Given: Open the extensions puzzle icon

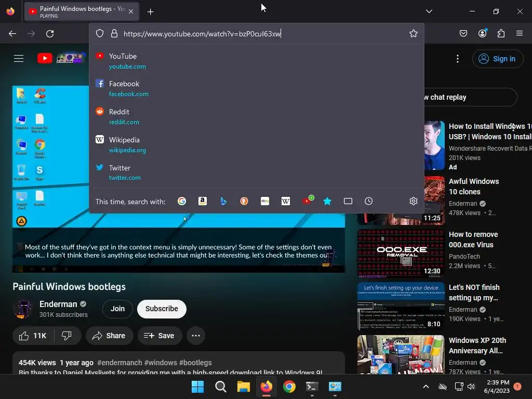Looking at the screenshot, I should (501, 33).
